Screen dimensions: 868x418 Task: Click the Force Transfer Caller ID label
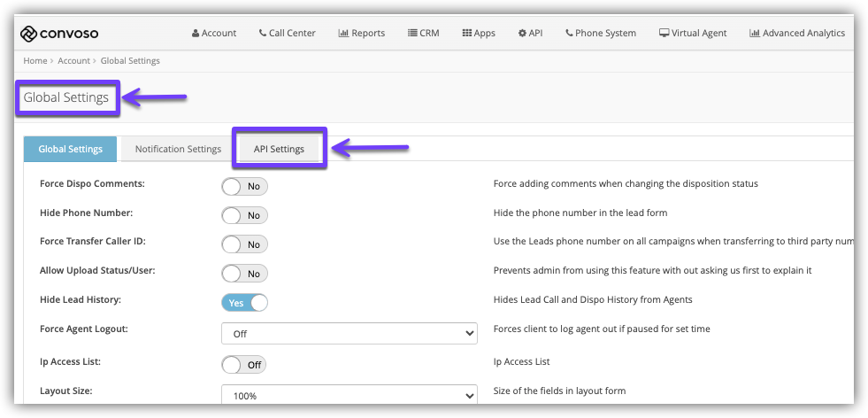92,241
